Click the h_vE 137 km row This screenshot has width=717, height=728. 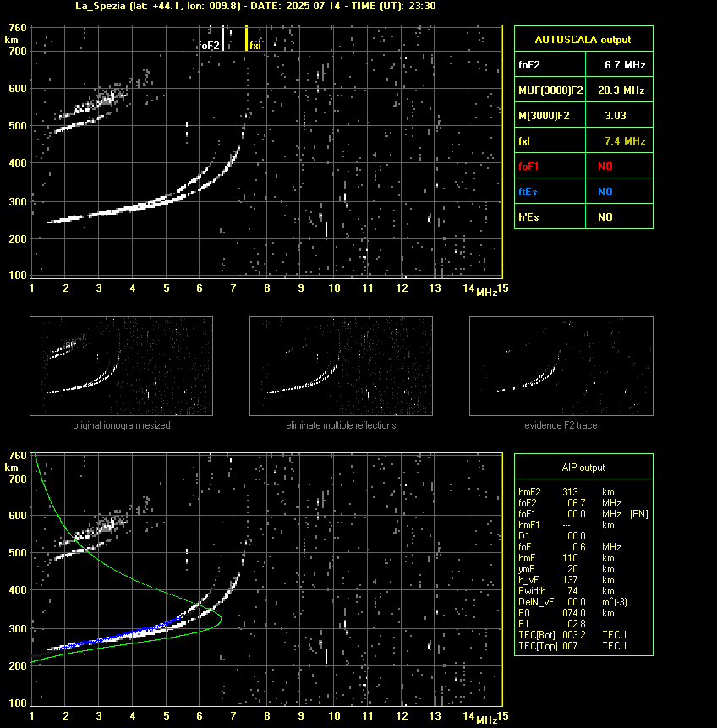click(566, 580)
